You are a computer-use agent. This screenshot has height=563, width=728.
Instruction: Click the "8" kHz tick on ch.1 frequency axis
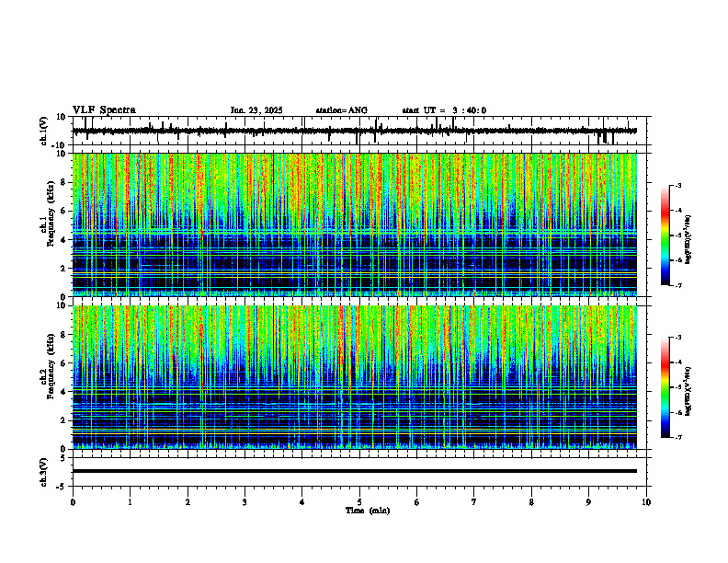(64, 182)
